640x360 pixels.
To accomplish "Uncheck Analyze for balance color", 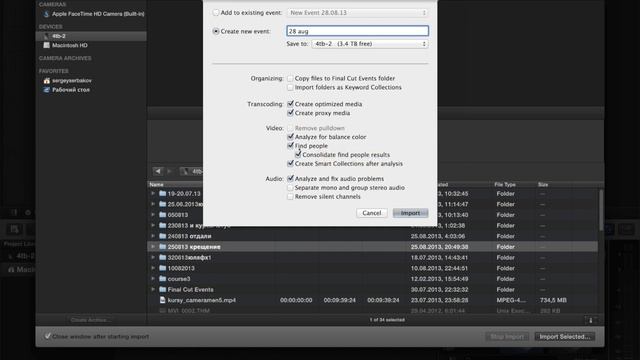I will click(290, 137).
